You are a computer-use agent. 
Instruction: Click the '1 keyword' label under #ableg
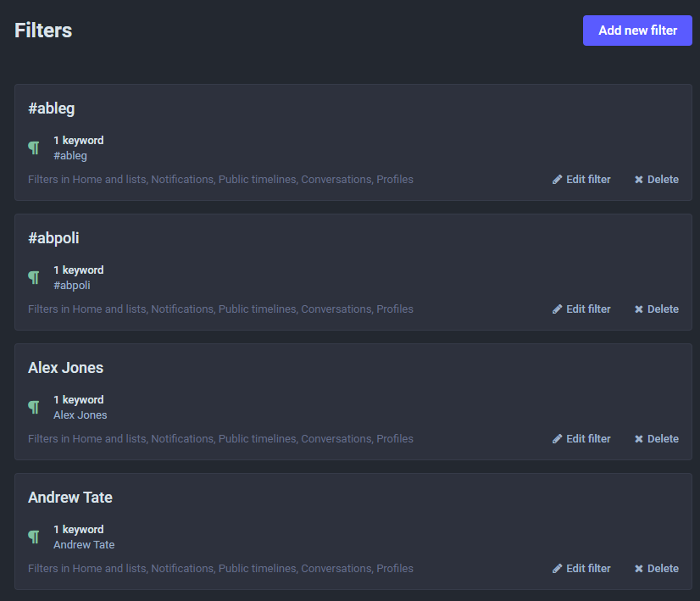pos(79,140)
